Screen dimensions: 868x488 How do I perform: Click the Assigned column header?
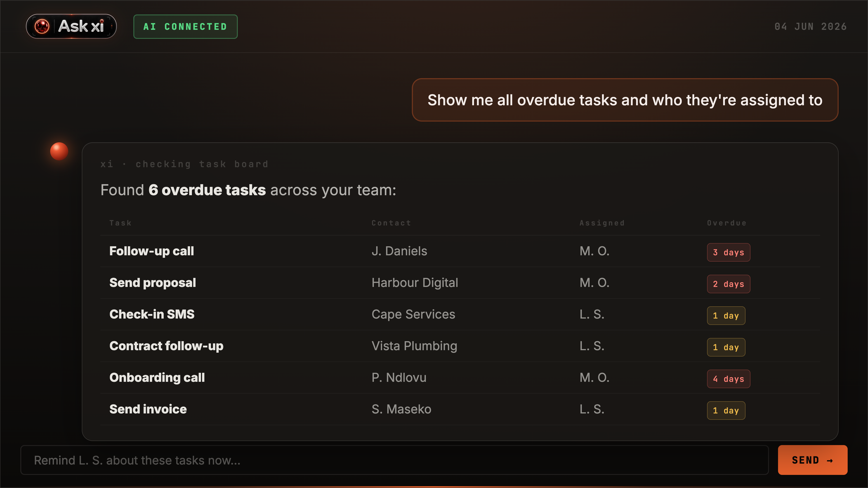[602, 223]
